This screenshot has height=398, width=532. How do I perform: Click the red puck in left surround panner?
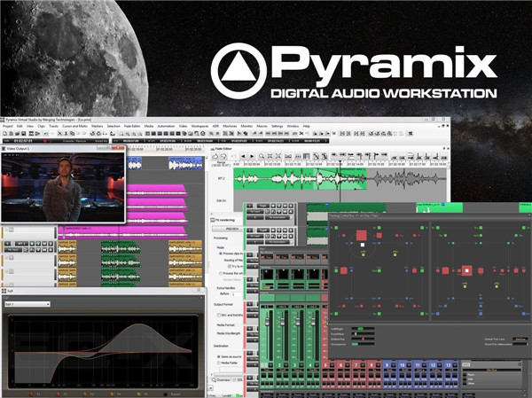(362, 236)
